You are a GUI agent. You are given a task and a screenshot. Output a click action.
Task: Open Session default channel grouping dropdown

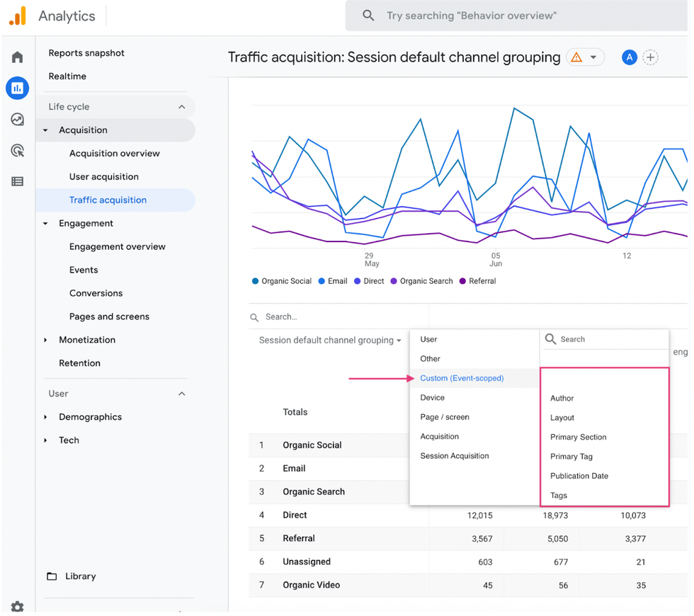[330, 341]
